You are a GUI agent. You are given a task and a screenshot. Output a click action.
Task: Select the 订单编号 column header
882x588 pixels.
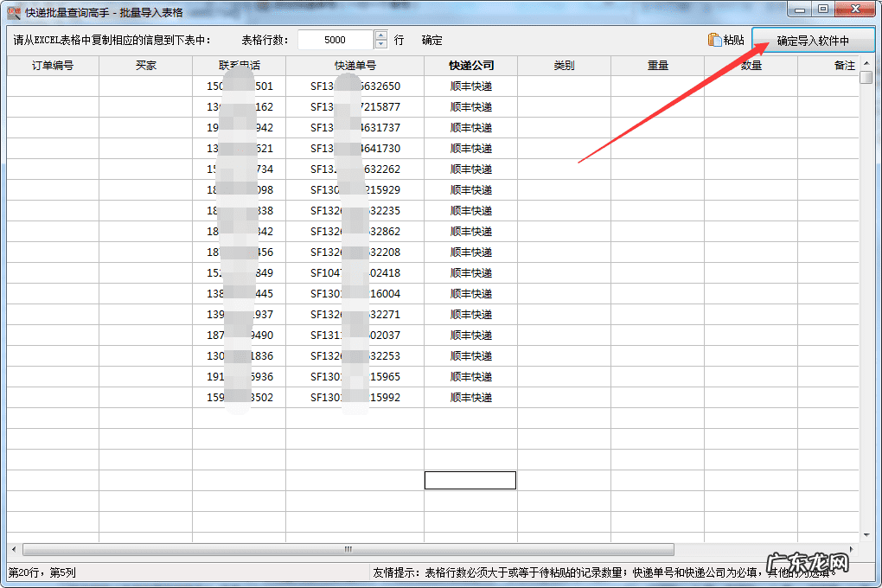click(x=53, y=66)
